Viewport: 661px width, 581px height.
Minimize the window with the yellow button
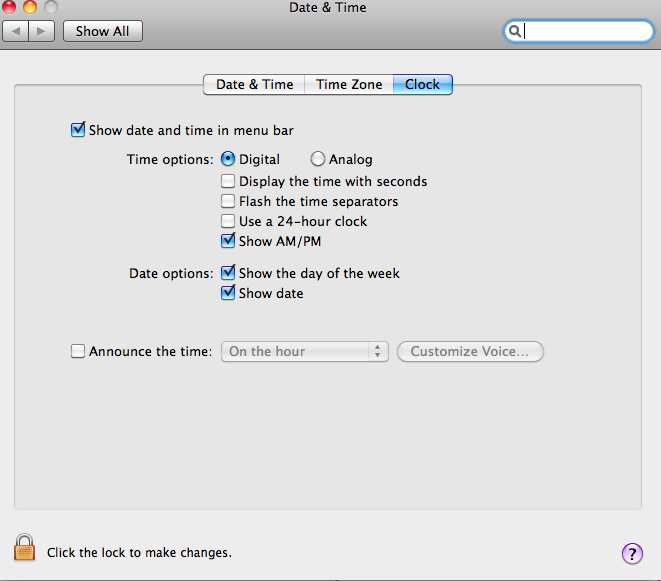[x=30, y=8]
